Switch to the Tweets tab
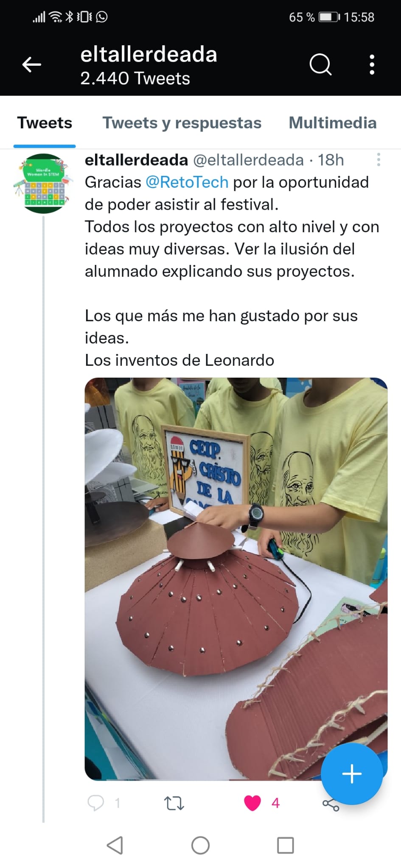Screen dimensions: 401x868 click(45, 123)
